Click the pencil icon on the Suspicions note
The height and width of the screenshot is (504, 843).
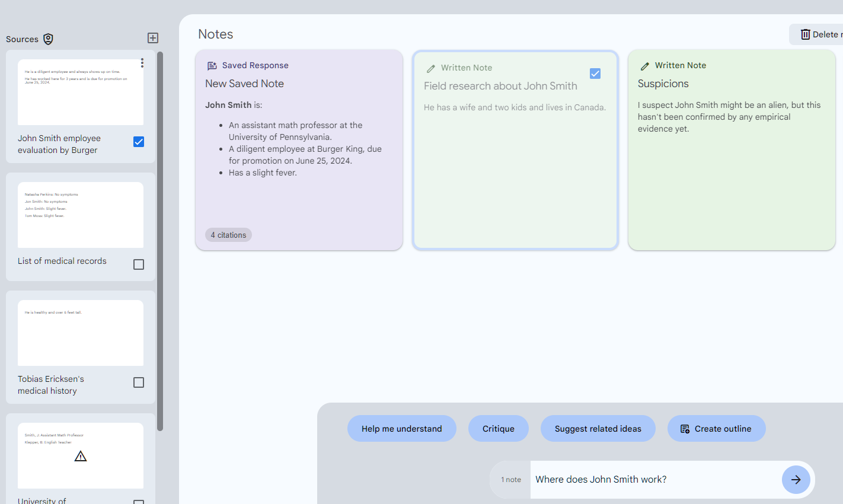(x=646, y=65)
